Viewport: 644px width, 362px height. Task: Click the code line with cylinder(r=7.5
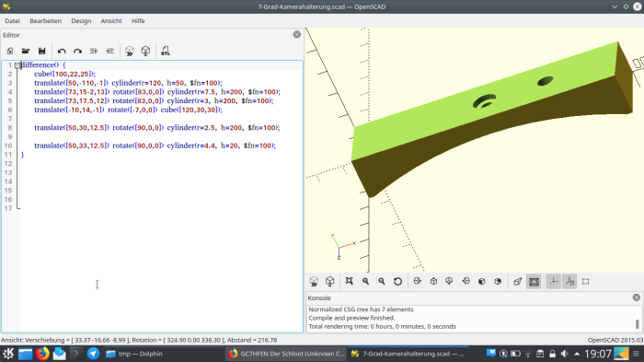point(157,92)
